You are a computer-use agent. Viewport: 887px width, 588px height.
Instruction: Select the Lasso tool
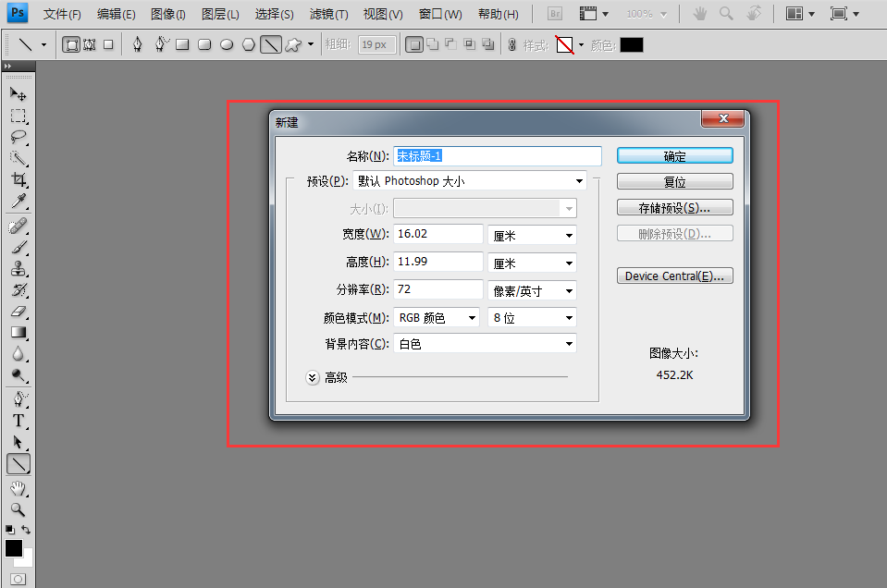pyautogui.click(x=18, y=138)
